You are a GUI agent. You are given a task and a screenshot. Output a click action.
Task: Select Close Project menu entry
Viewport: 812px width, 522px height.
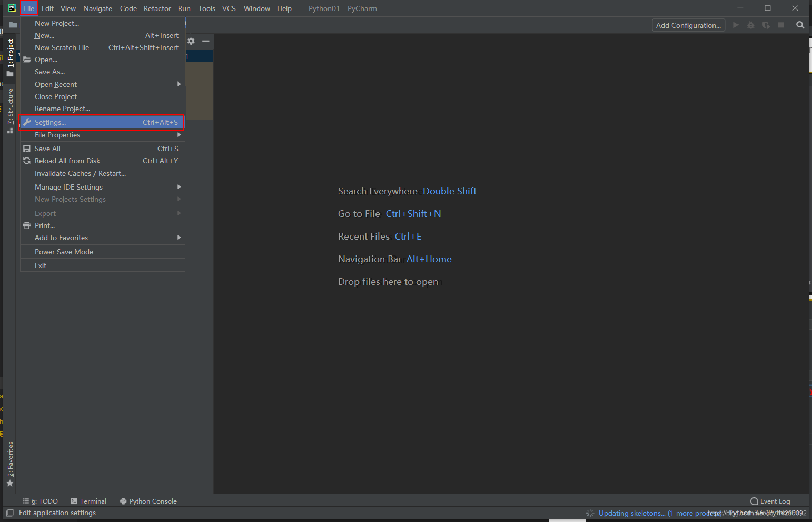tap(102, 96)
